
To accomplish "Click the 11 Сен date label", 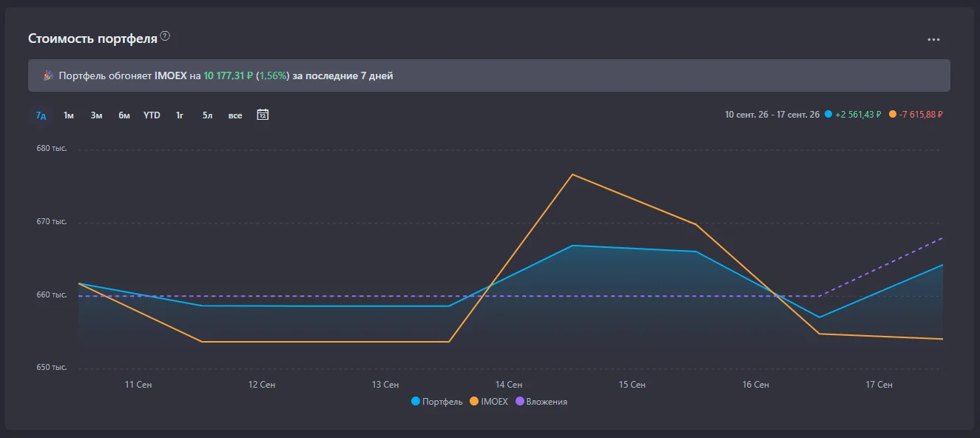I will tap(138, 385).
